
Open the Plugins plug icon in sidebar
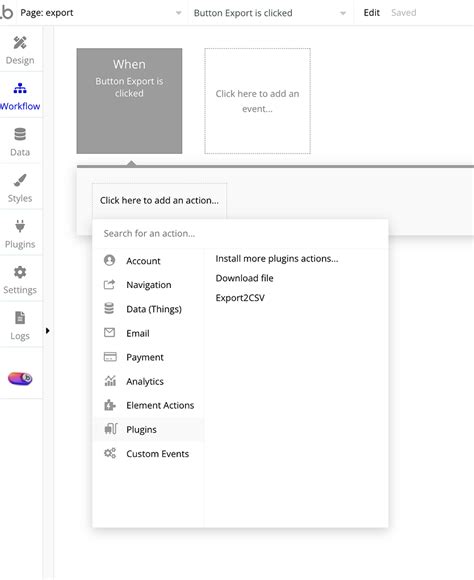tap(20, 226)
